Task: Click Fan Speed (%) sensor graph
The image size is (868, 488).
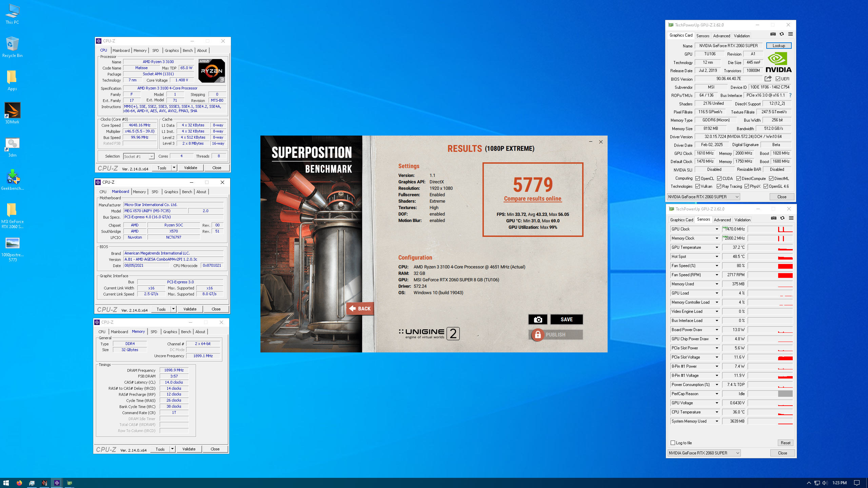Action: click(x=770, y=266)
